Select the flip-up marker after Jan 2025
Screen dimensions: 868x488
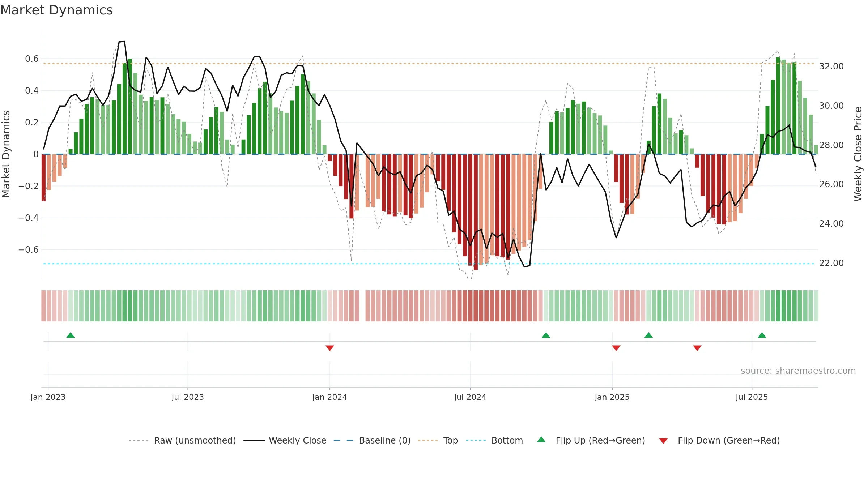point(648,335)
